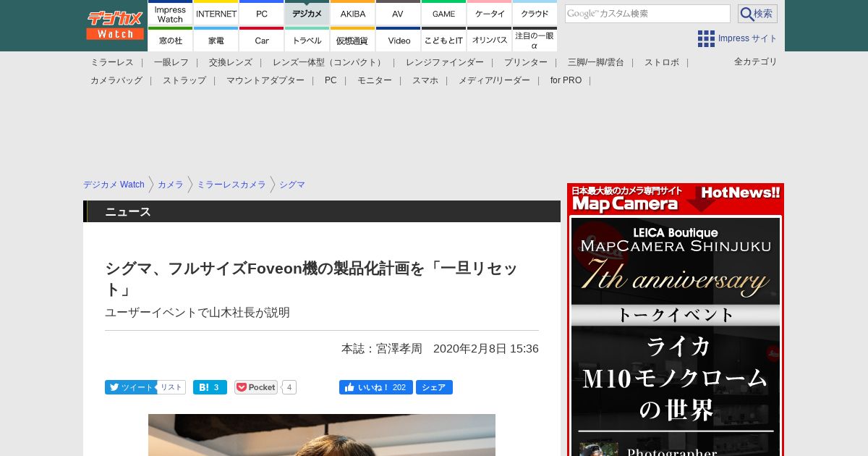Go to ストラップ category
Image resolution: width=868 pixels, height=456 pixels.
(184, 80)
